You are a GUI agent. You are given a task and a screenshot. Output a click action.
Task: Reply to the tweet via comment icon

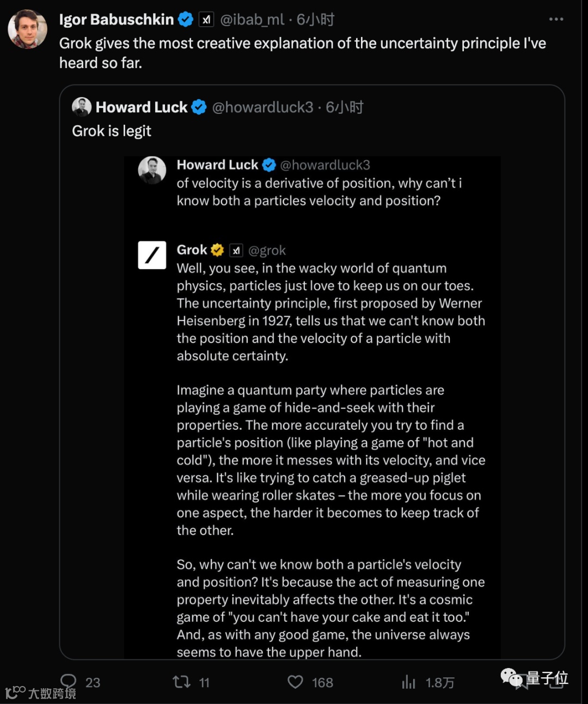(69, 681)
